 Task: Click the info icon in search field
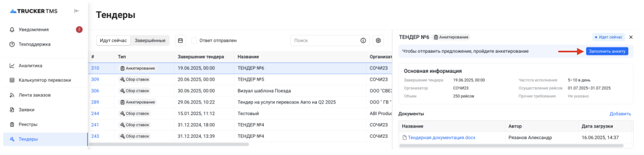[363, 40]
